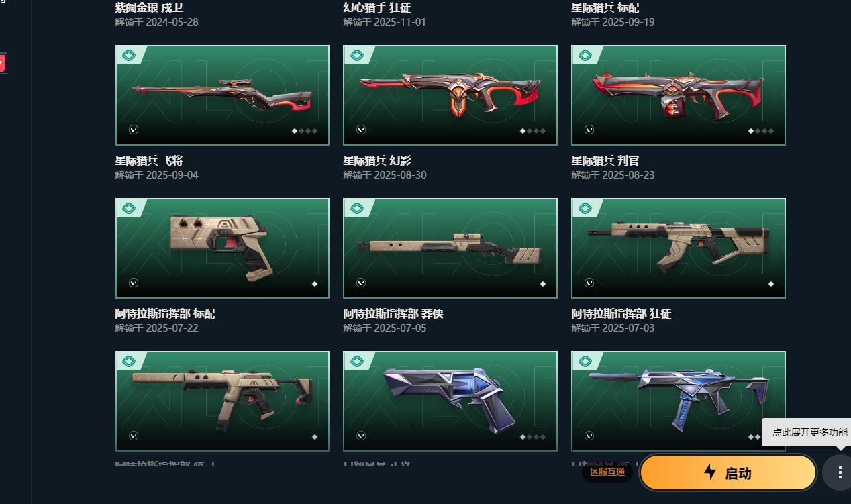Open the three-dot more functions menu
Screen dimensions: 851x504
pyautogui.click(x=839, y=472)
